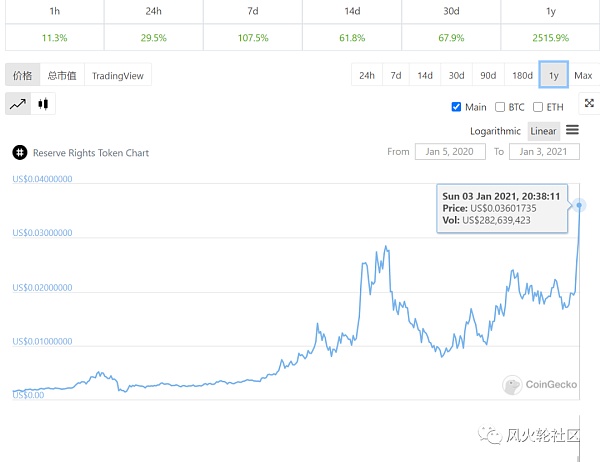Set chart range to 90d
This screenshot has height=462, width=600.
487,76
